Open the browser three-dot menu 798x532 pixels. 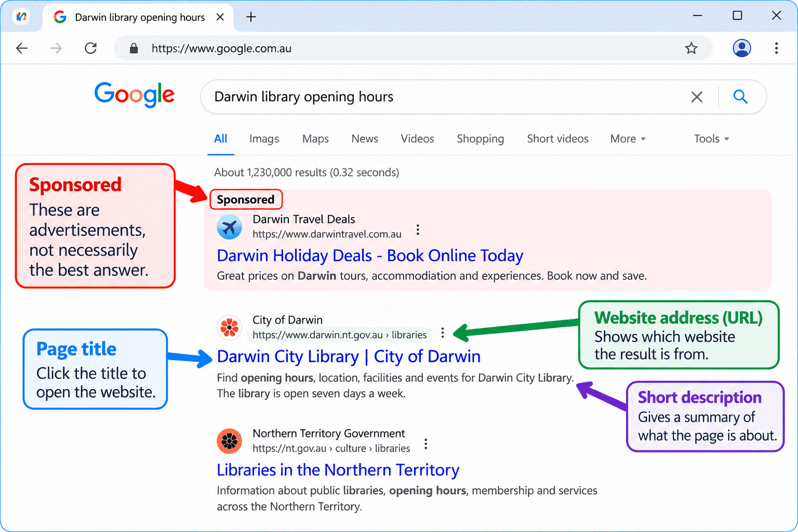[776, 48]
